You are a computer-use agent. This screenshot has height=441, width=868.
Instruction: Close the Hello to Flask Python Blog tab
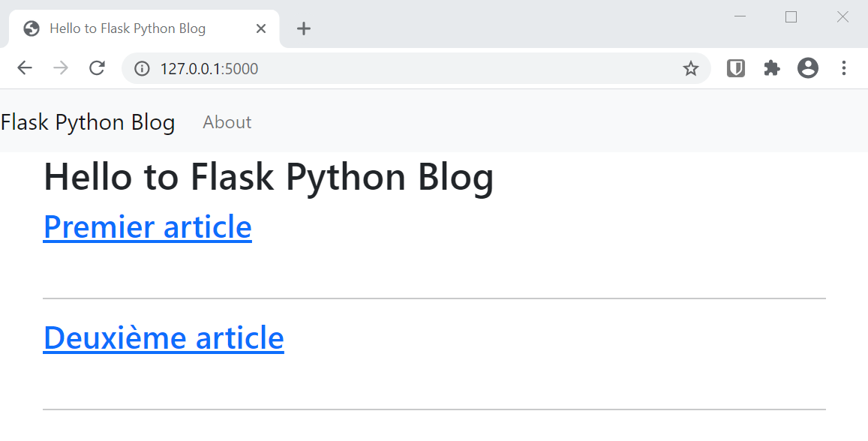pos(261,28)
